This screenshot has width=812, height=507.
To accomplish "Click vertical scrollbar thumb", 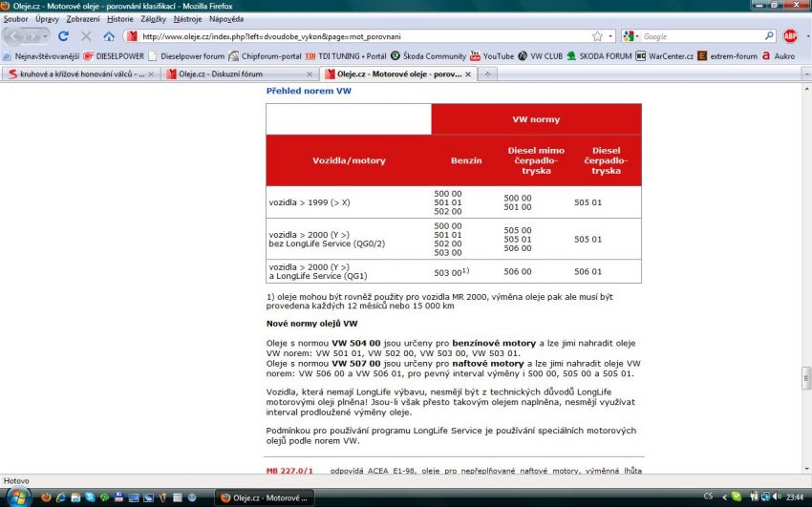I will pos(806,378).
